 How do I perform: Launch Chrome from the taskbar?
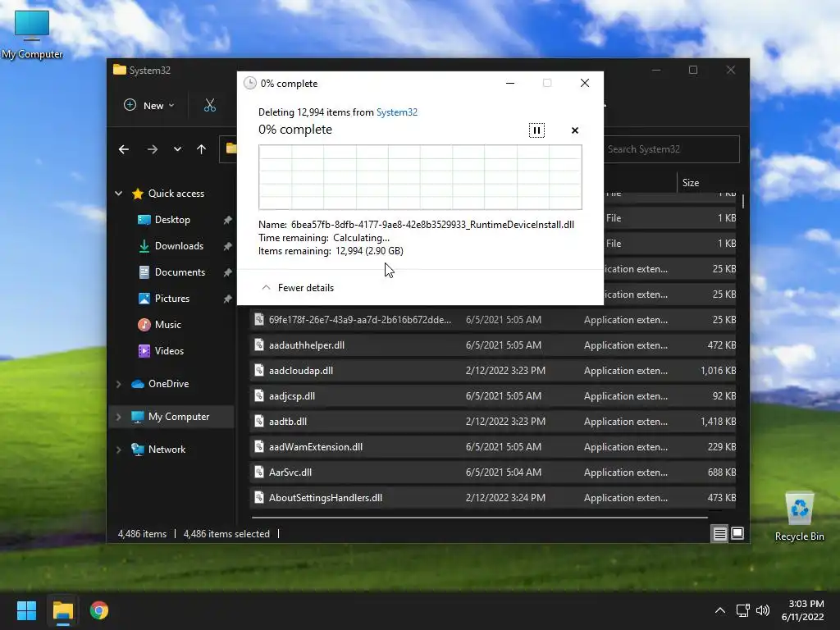tap(99, 610)
